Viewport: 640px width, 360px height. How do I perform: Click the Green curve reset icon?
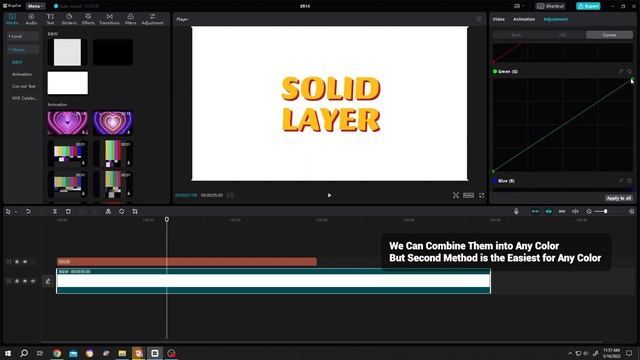[x=629, y=71]
